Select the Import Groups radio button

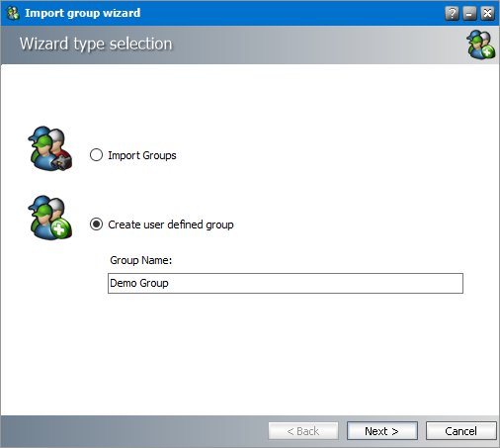pos(96,155)
